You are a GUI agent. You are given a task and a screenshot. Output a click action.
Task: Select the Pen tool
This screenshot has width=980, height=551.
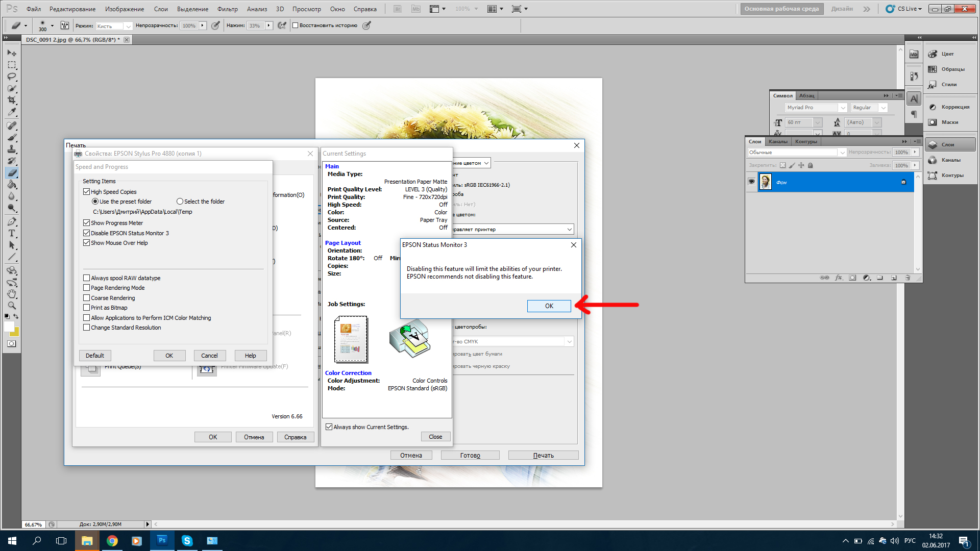12,221
